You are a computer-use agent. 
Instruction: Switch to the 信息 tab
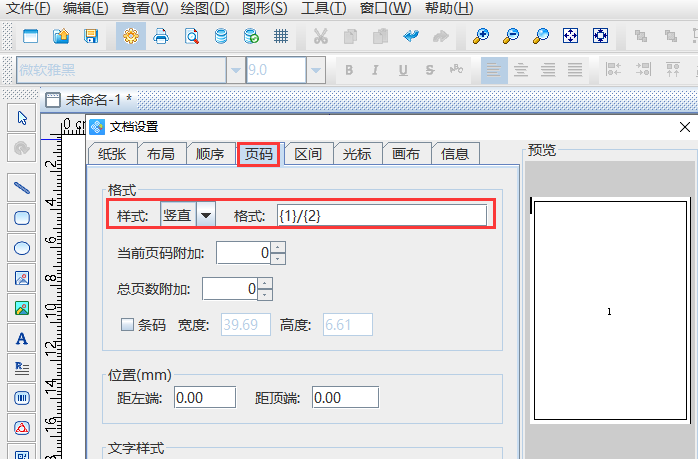tap(455, 154)
